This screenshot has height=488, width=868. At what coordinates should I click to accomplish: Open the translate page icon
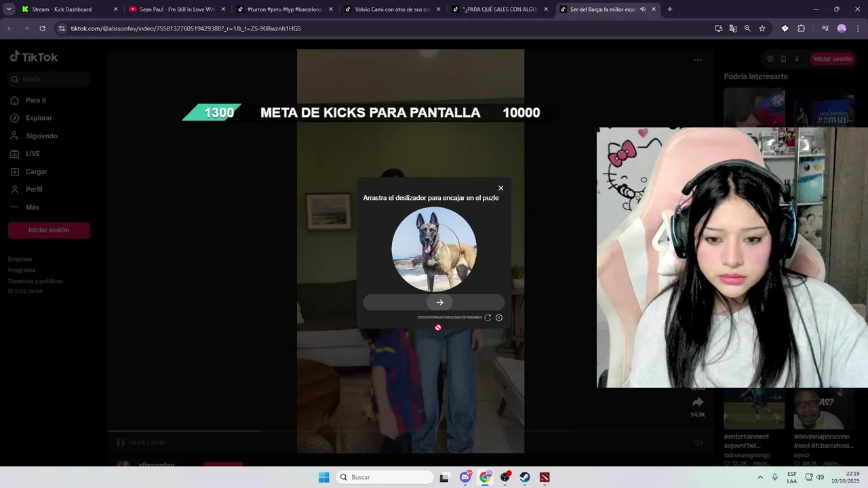733,28
